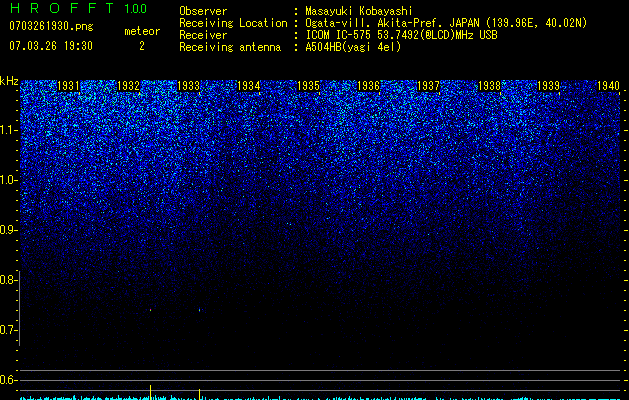The image size is (629, 400).
Task: Click the meteor echo dot at 1933
Action: (x=199, y=309)
